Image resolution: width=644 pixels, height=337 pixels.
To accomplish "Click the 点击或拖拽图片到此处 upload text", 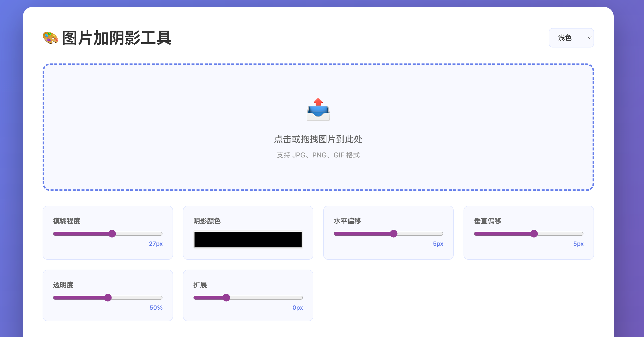I will coord(318,139).
